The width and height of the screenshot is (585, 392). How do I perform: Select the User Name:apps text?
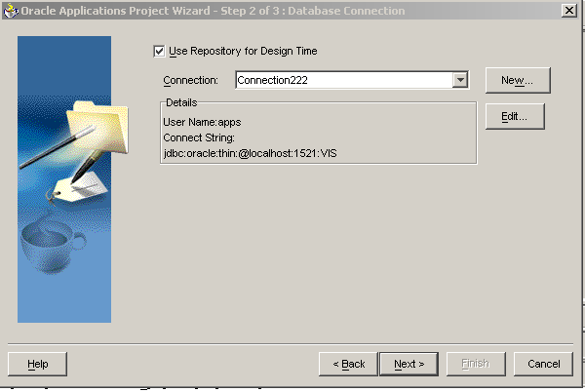point(202,122)
